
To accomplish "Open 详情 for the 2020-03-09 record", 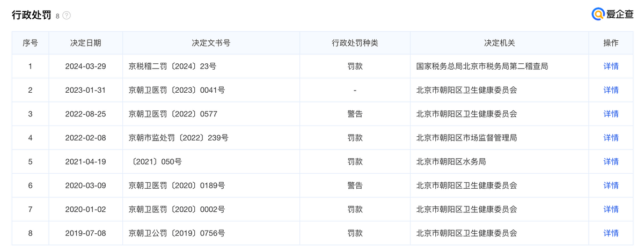I will pos(611,186).
